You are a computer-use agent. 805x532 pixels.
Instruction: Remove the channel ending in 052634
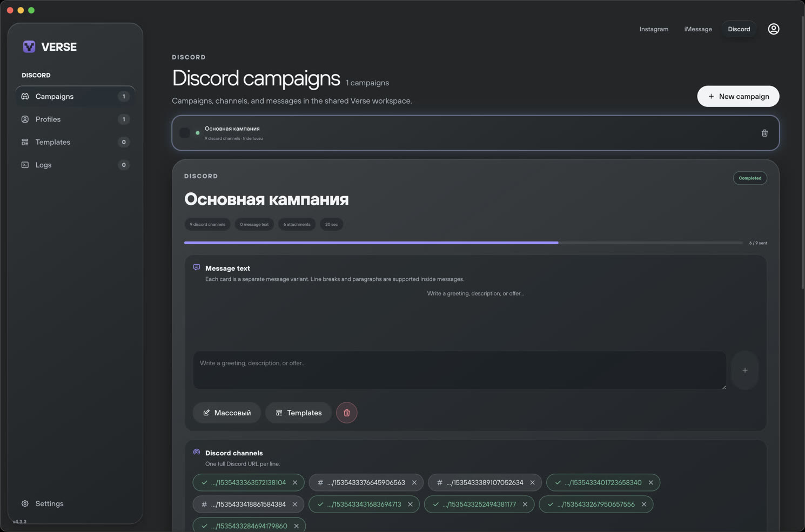[532, 482]
